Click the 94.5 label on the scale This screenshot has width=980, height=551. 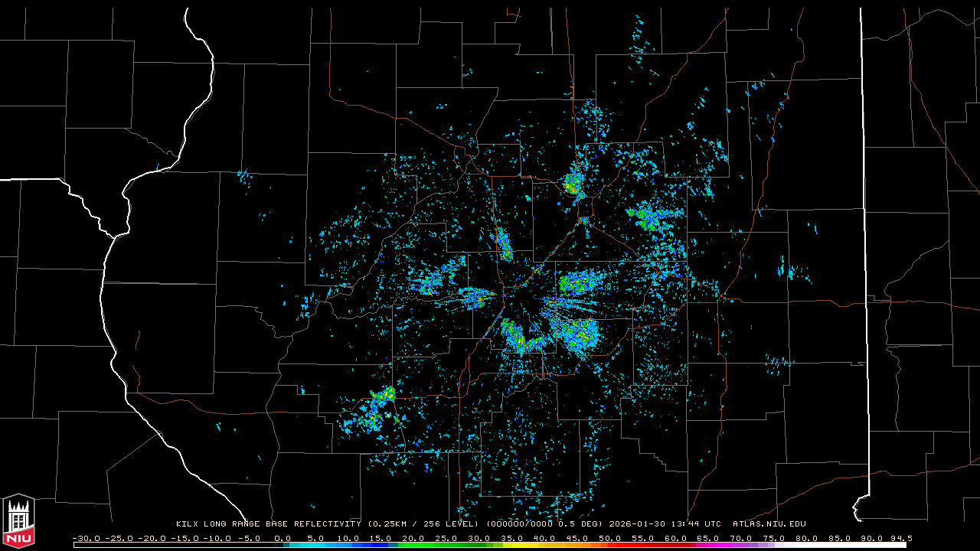pos(900,538)
